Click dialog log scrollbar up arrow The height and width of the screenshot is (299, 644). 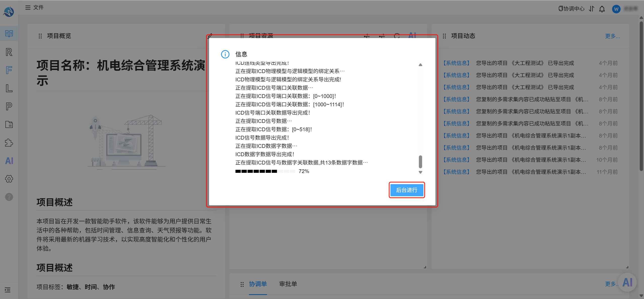(x=420, y=65)
